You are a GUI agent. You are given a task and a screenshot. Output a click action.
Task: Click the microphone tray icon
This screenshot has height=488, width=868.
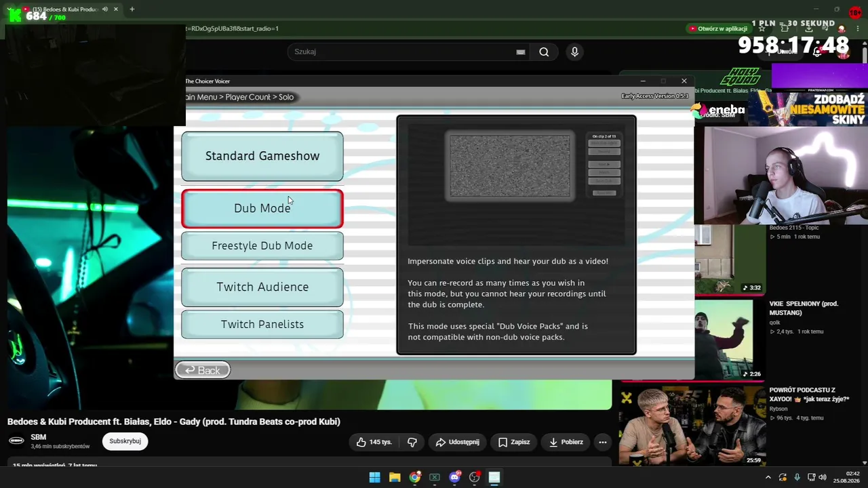[797, 477]
